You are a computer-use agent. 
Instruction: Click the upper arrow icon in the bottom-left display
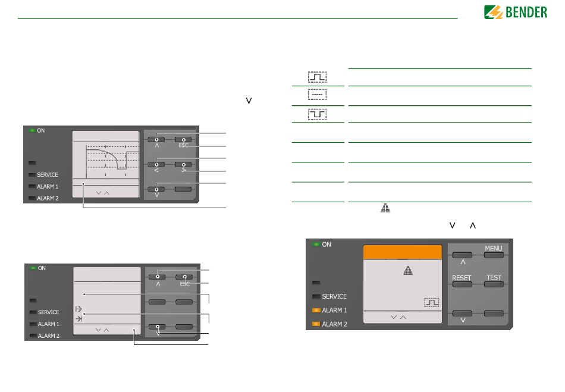click(x=79, y=309)
